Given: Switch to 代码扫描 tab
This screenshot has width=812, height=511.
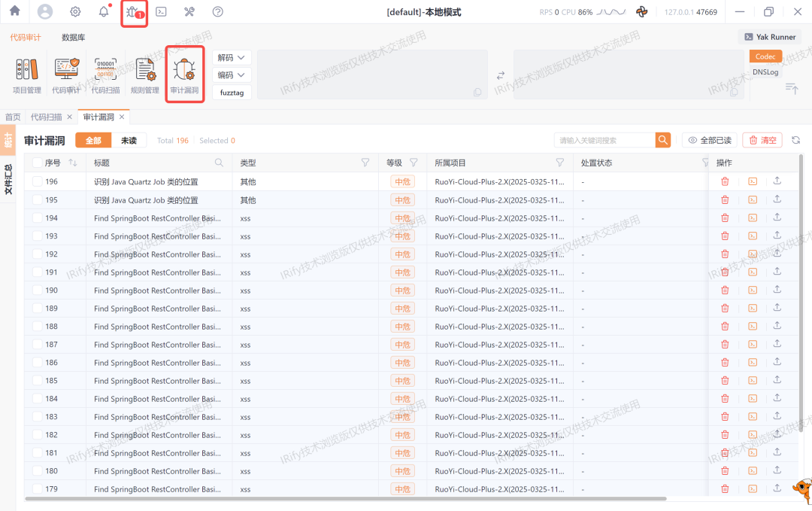Looking at the screenshot, I should (x=46, y=117).
